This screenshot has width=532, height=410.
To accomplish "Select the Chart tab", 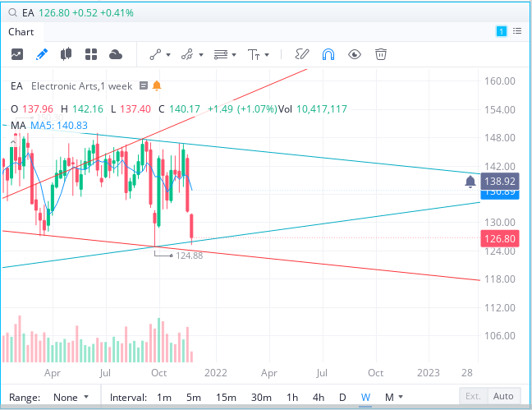I will pos(21,32).
